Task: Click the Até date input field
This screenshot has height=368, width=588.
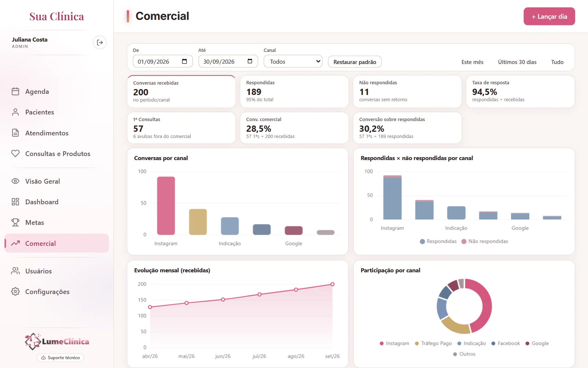Action: pyautogui.click(x=228, y=61)
